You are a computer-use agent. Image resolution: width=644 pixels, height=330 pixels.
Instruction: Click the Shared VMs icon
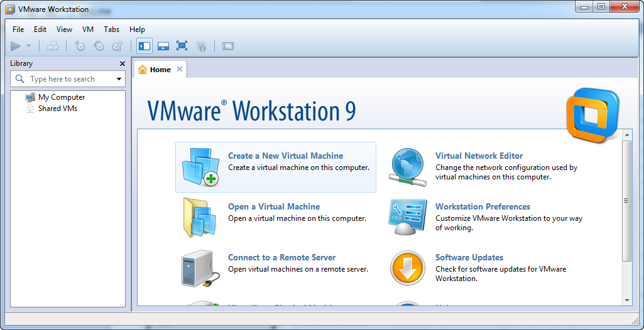point(30,109)
